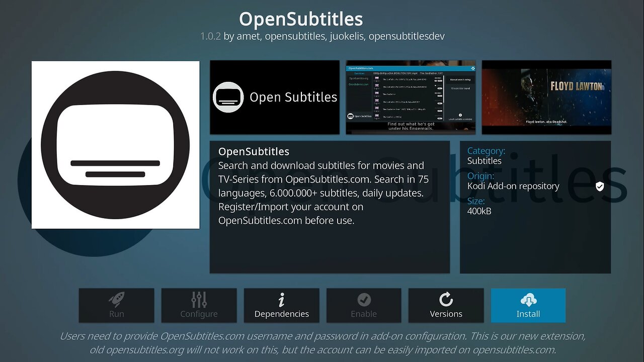644x362 pixels.
Task: Click the OpenSubtitles heading in the description panel
Action: tap(254, 151)
